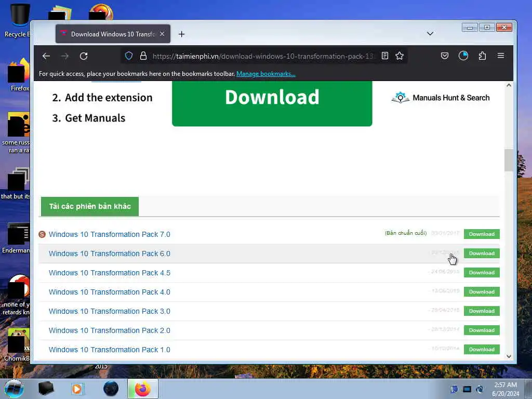
Task: Open the dark globe taskbar icon
Action: [111, 389]
